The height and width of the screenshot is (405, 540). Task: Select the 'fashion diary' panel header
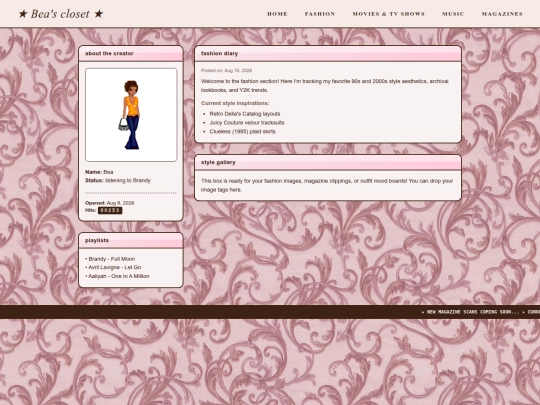pos(328,54)
